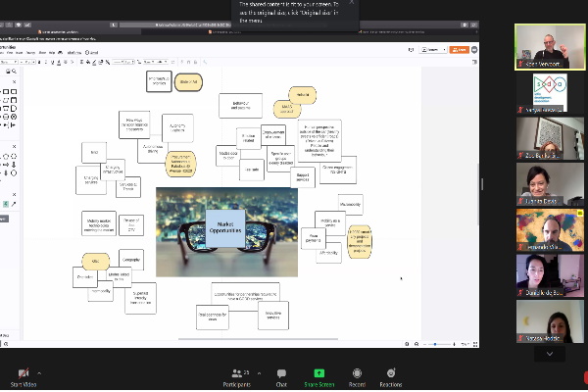
Task: Select the central Market Opportunities box
Action: pyautogui.click(x=224, y=223)
